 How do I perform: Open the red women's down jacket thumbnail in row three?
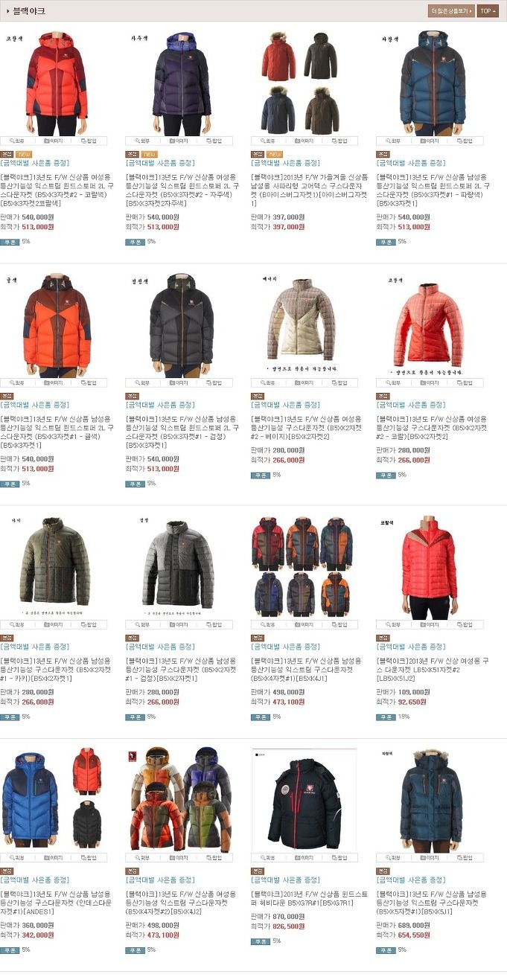pyautogui.click(x=429, y=567)
